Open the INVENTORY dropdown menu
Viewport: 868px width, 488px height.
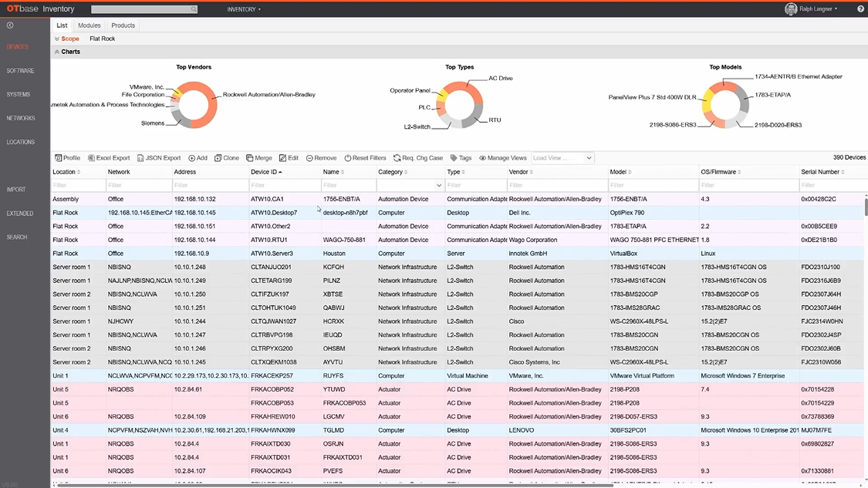[x=244, y=9]
